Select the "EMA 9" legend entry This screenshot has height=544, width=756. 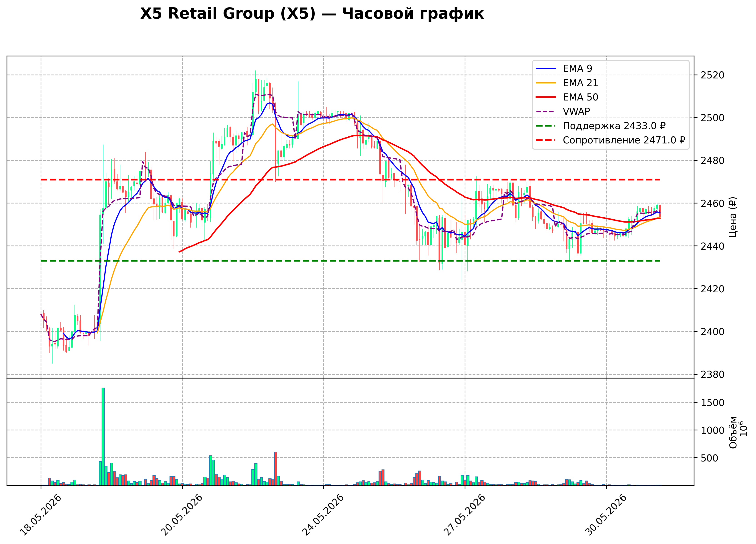(x=577, y=68)
